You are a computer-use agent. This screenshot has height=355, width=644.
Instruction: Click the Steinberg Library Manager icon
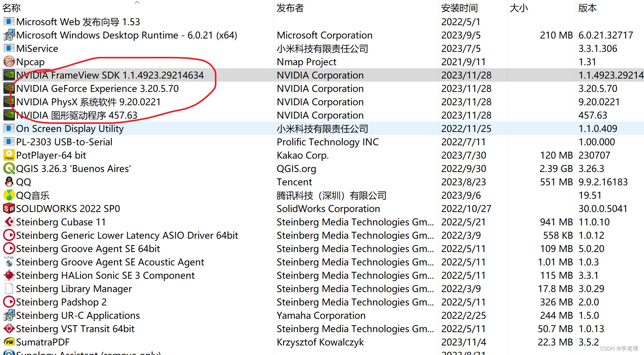pos(9,288)
